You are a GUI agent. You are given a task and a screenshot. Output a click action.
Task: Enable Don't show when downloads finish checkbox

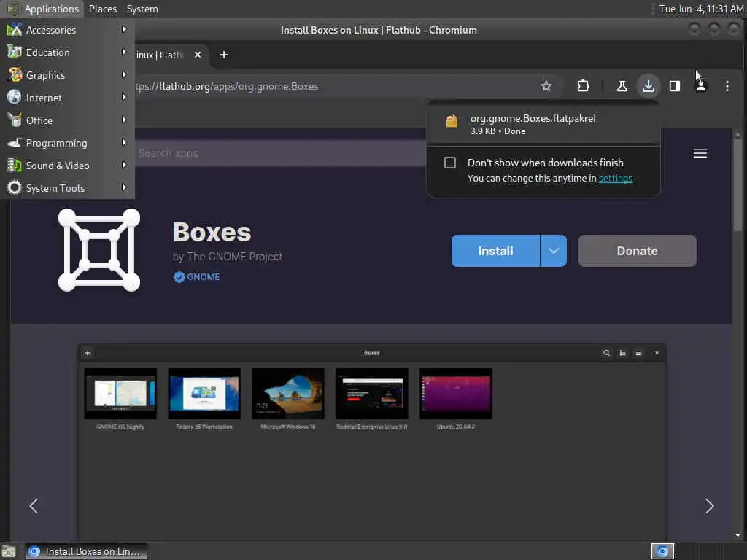(x=449, y=163)
